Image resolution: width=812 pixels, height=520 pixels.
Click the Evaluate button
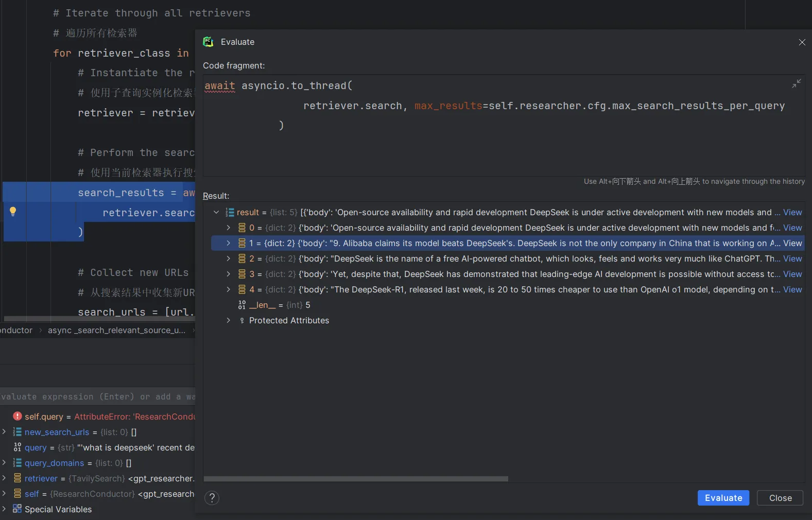[723, 498]
